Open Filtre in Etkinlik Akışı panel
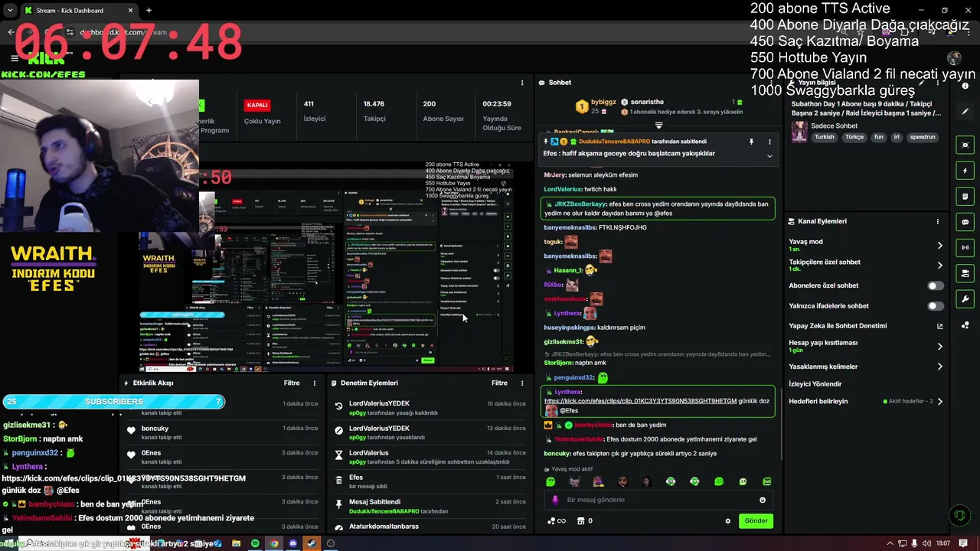Viewport: 980px width, 551px height. (292, 383)
